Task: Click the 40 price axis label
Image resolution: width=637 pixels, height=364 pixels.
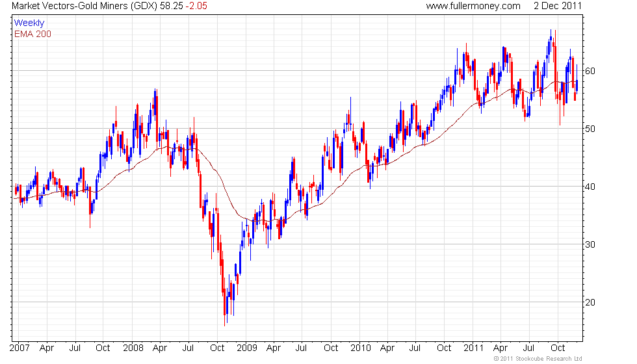Action: (x=590, y=187)
